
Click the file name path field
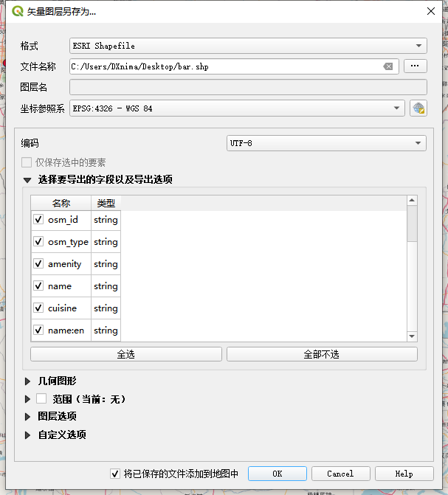pos(234,66)
